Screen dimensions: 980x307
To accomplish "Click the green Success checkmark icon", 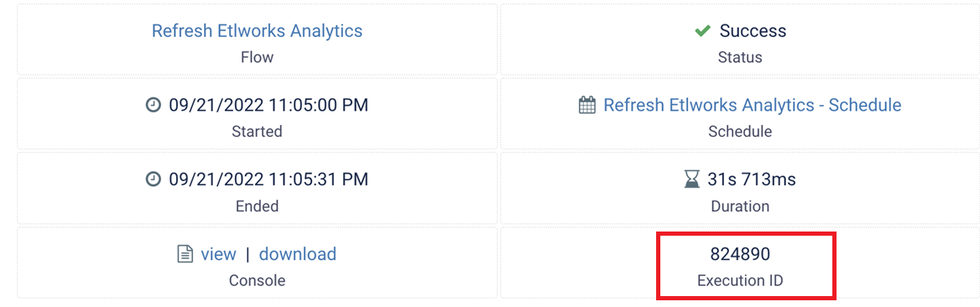I will click(x=702, y=31).
